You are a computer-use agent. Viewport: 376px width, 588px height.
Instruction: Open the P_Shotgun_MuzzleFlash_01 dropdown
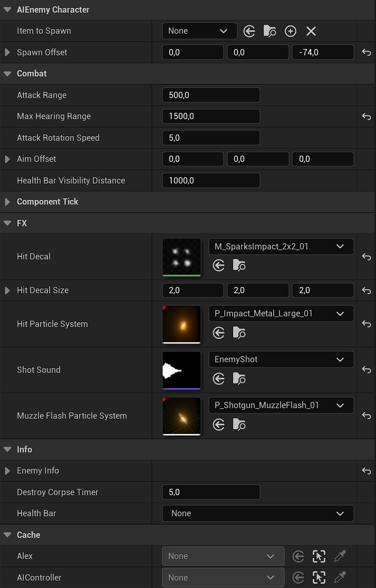[x=281, y=406]
